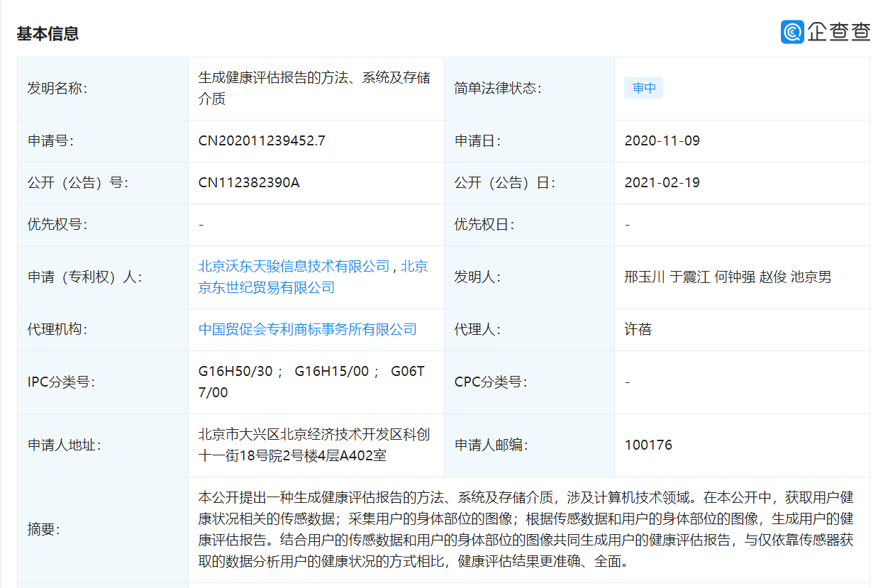Click publication date 2021-02-19

tap(662, 183)
